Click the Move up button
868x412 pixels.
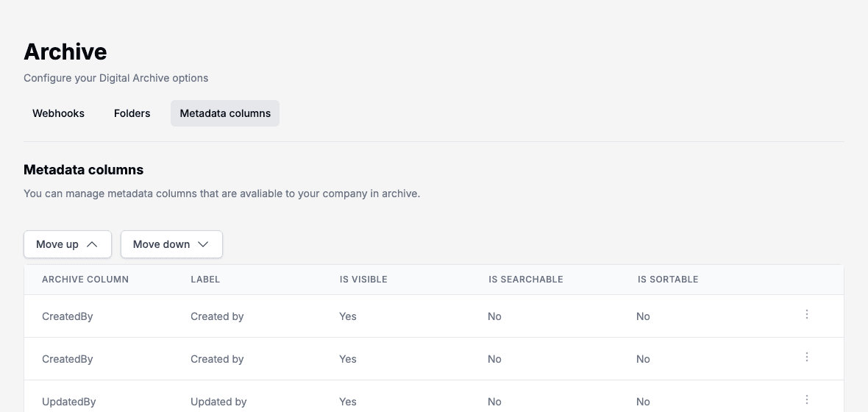click(x=68, y=244)
